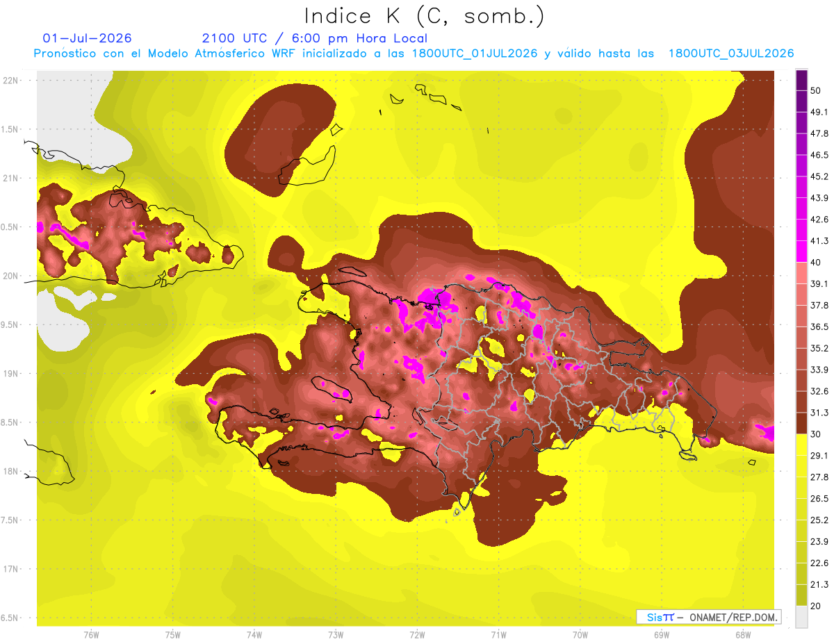
Task: Click the colorbar value '33.9'
Action: pyautogui.click(x=819, y=370)
